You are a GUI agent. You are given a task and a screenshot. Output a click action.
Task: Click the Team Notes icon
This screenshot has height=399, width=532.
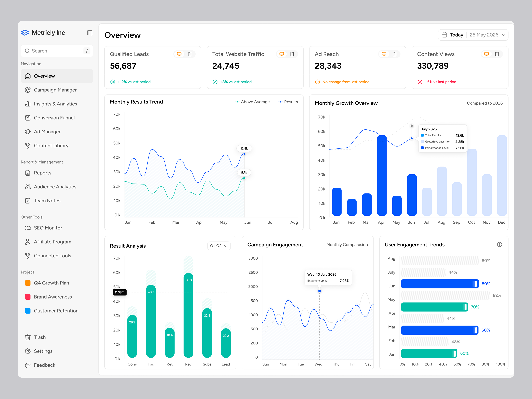[x=28, y=201]
